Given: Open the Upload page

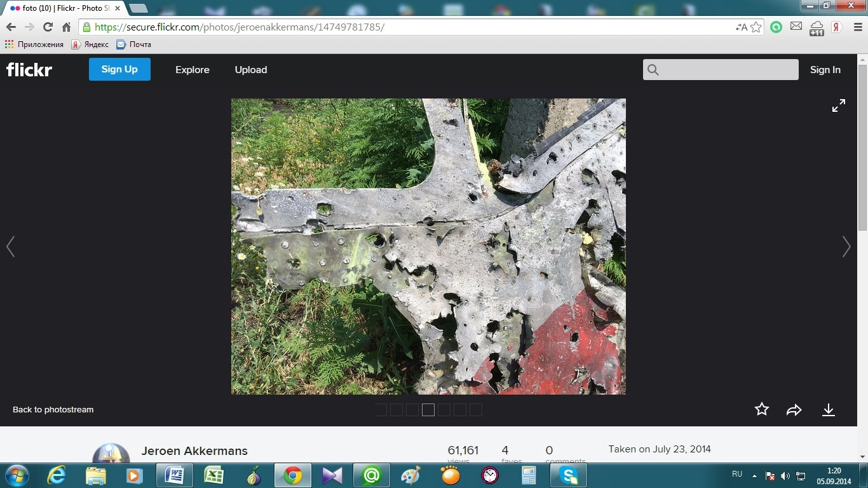Looking at the screenshot, I should pyautogui.click(x=250, y=70).
